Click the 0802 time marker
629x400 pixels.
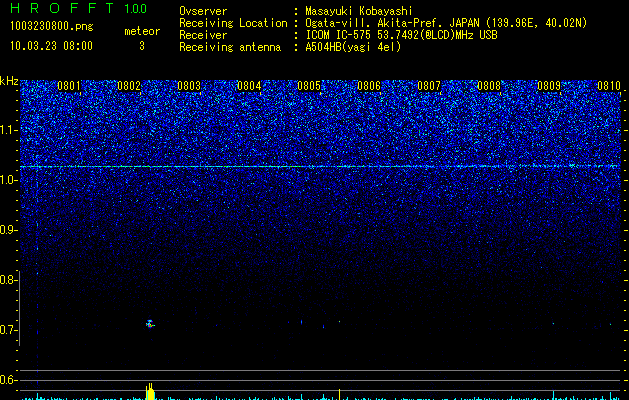(129, 86)
